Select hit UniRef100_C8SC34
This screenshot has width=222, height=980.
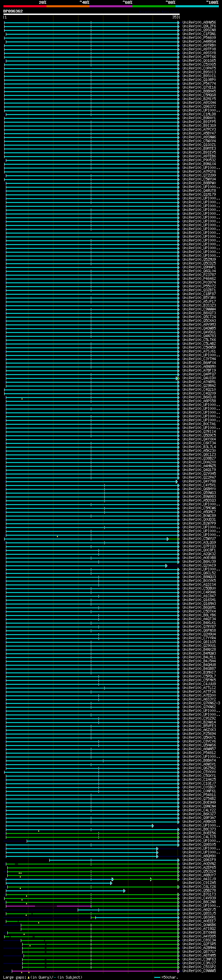pos(199,940)
